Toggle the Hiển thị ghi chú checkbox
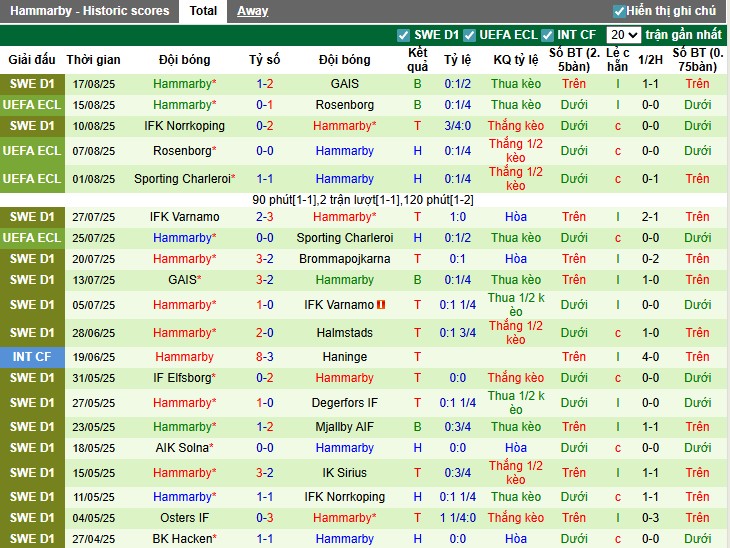The height and width of the screenshot is (548, 730). point(619,11)
